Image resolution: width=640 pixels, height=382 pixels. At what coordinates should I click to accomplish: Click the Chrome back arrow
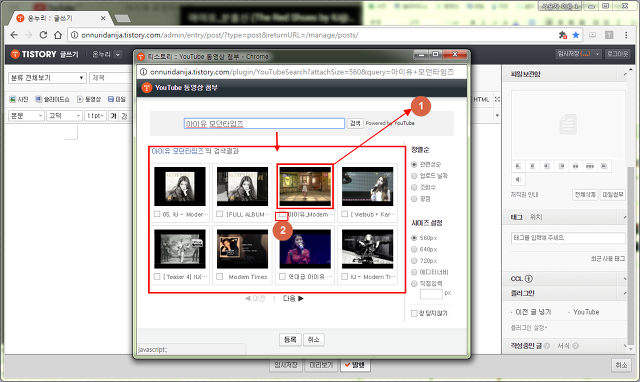(x=14, y=35)
